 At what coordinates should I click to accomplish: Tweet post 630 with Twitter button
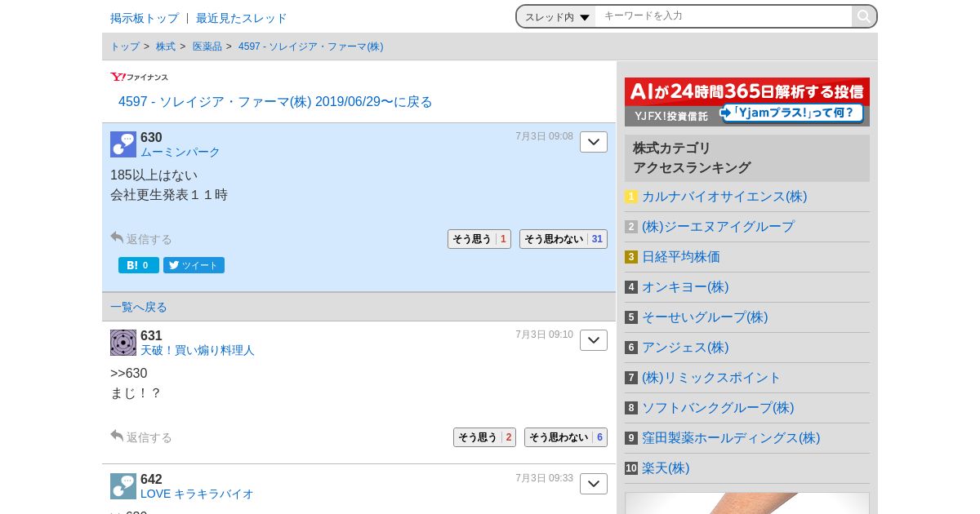tap(194, 265)
